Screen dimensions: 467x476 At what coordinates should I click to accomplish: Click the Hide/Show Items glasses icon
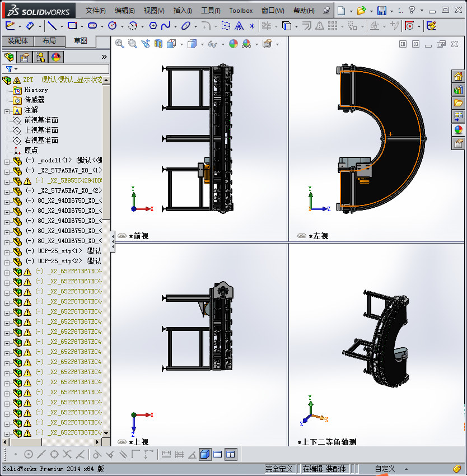[x=213, y=44]
